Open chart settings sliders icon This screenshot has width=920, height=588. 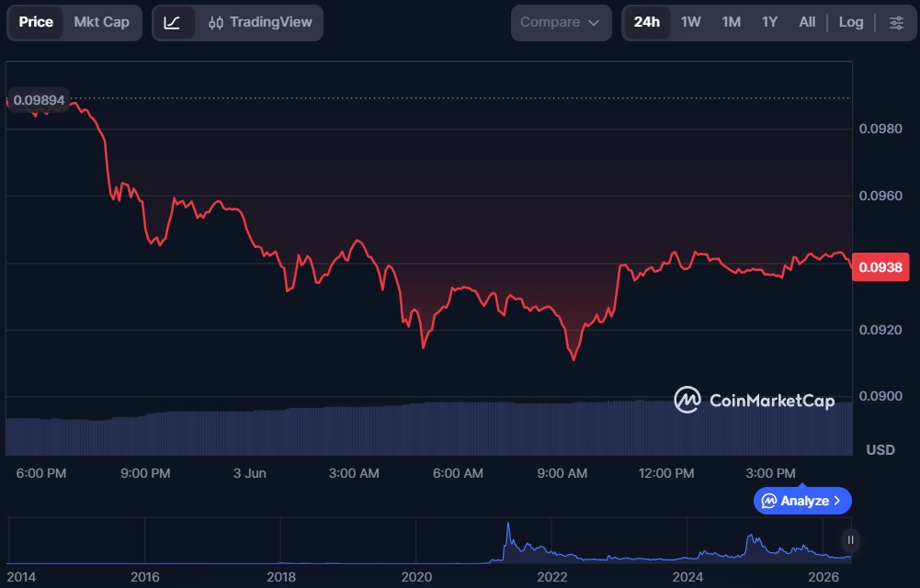coord(896,23)
